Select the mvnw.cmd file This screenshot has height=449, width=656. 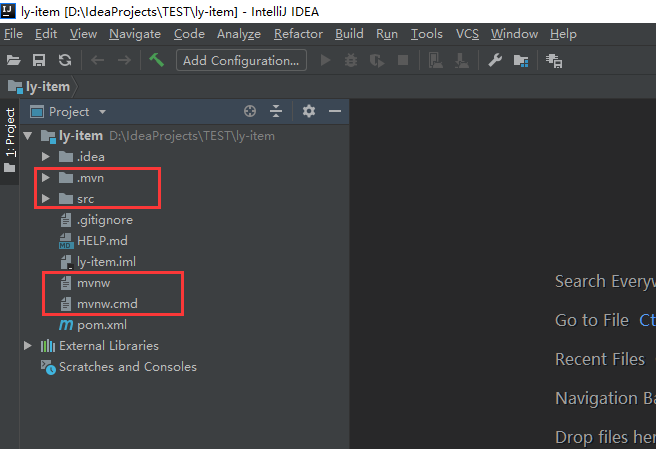pyautogui.click(x=107, y=304)
